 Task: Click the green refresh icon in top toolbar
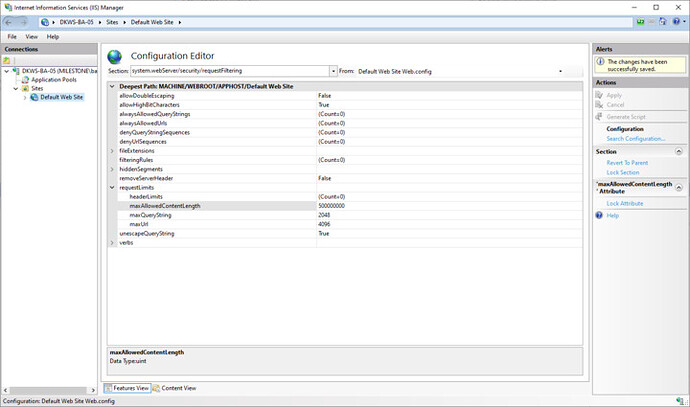tap(641, 22)
